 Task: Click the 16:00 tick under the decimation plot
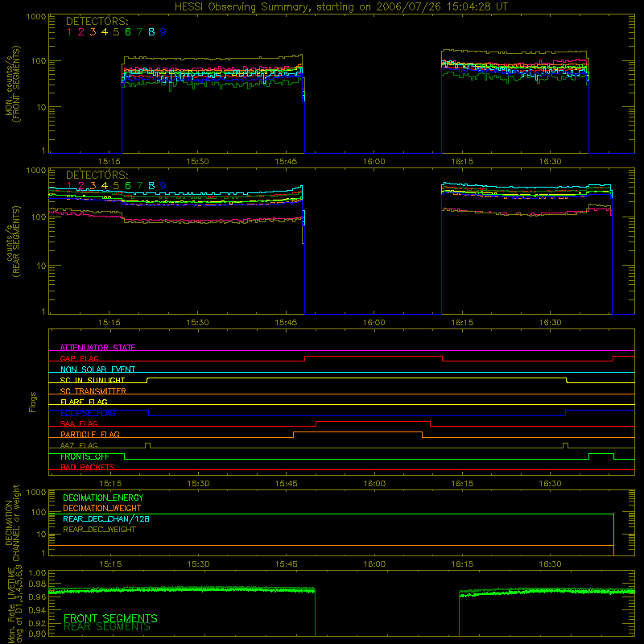point(374,564)
